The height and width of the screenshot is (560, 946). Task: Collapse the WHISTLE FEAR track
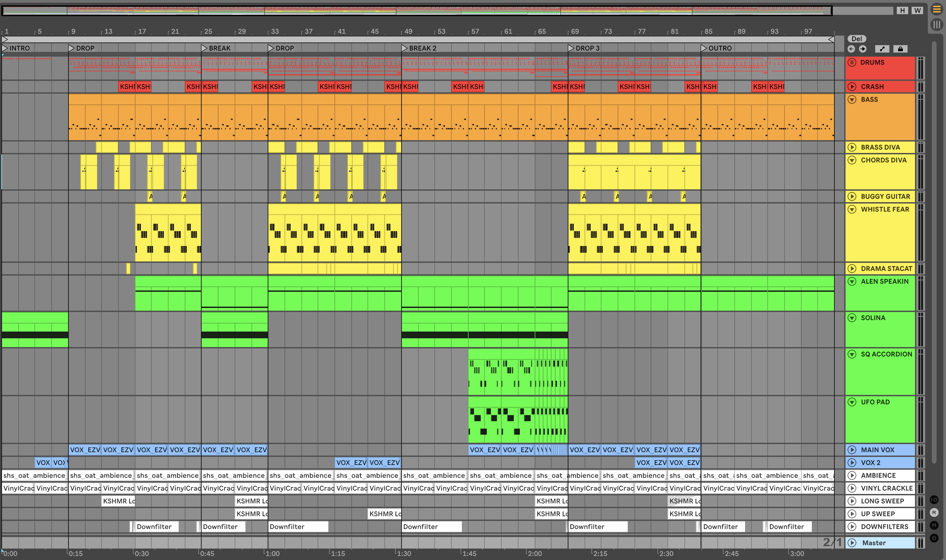852,210
